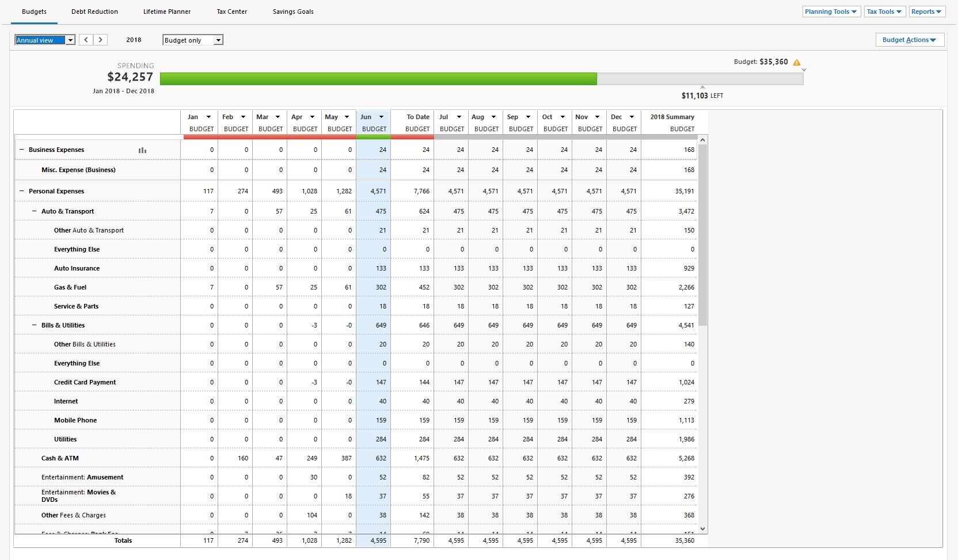Go to next year with right arrow
Screen dimensions: 958x560
(x=101, y=40)
